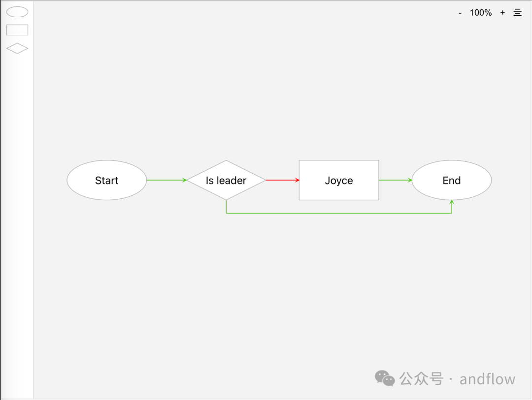The width and height of the screenshot is (532, 400).
Task: Click the connector stub under the Is leader diamond
Action: click(226, 207)
